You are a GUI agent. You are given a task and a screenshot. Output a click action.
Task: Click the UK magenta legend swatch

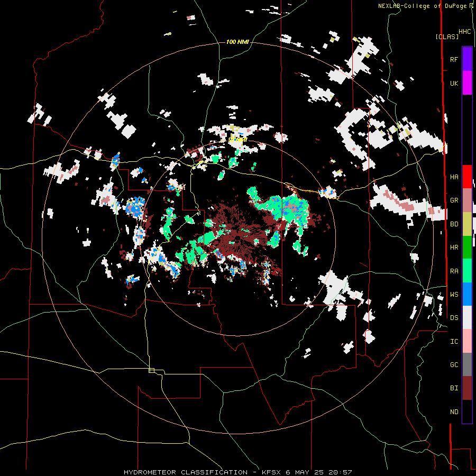point(467,83)
